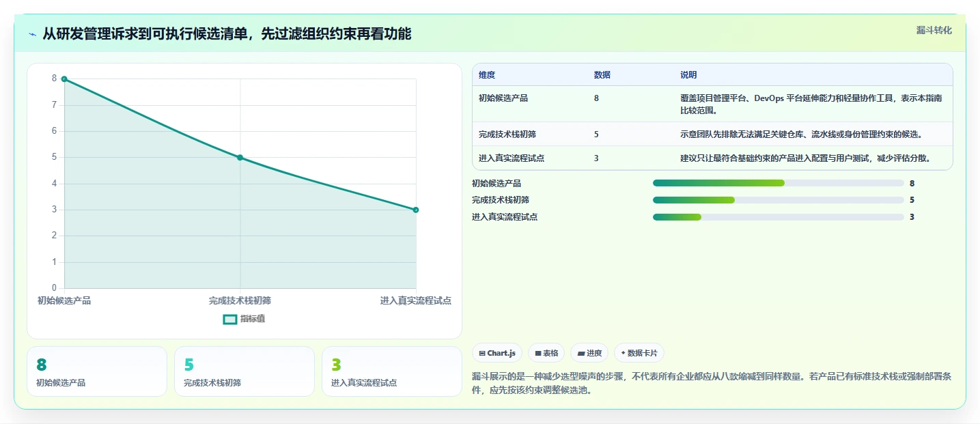The height and width of the screenshot is (424, 980).
Task: Click the data card showing 3 进入真实流程试点
Action: tap(392, 371)
